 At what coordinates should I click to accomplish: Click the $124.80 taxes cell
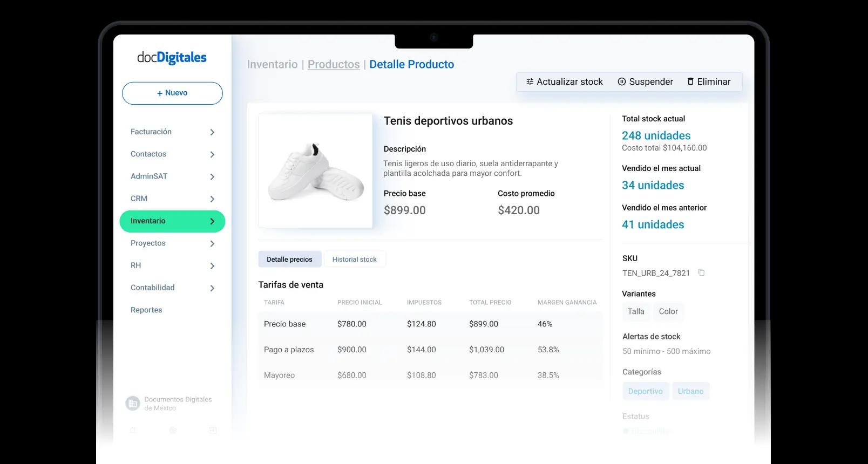(422, 324)
